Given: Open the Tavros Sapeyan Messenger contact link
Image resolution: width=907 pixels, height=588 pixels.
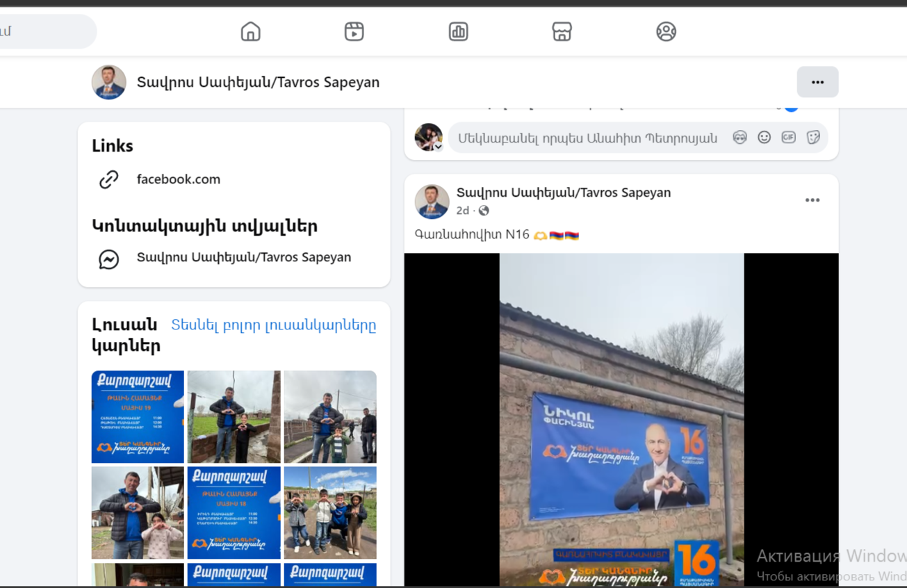Looking at the screenshot, I should tap(244, 257).
